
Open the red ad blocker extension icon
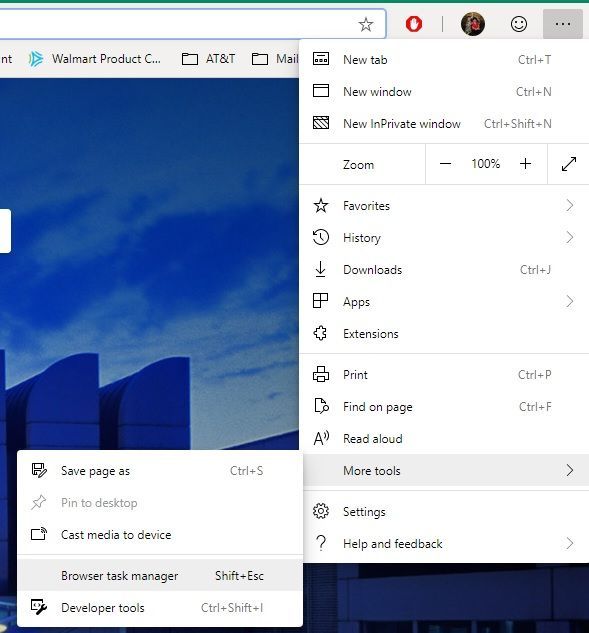point(414,24)
